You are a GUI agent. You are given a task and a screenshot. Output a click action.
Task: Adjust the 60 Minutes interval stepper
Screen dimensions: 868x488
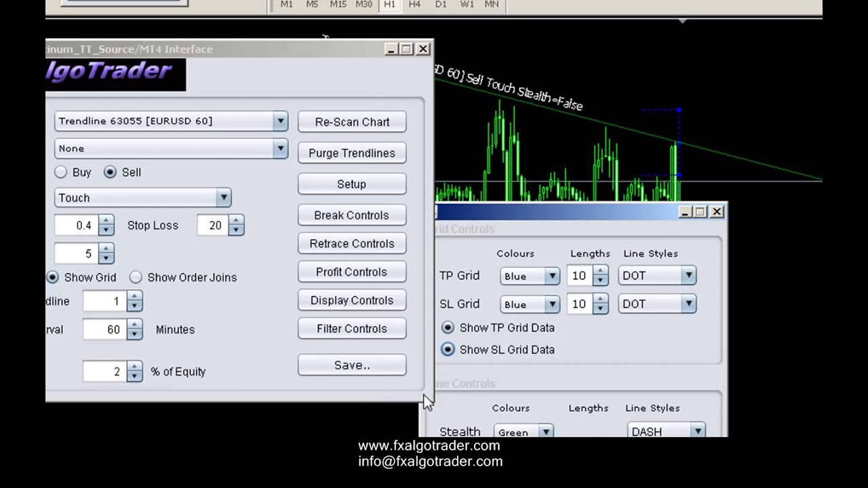point(135,330)
